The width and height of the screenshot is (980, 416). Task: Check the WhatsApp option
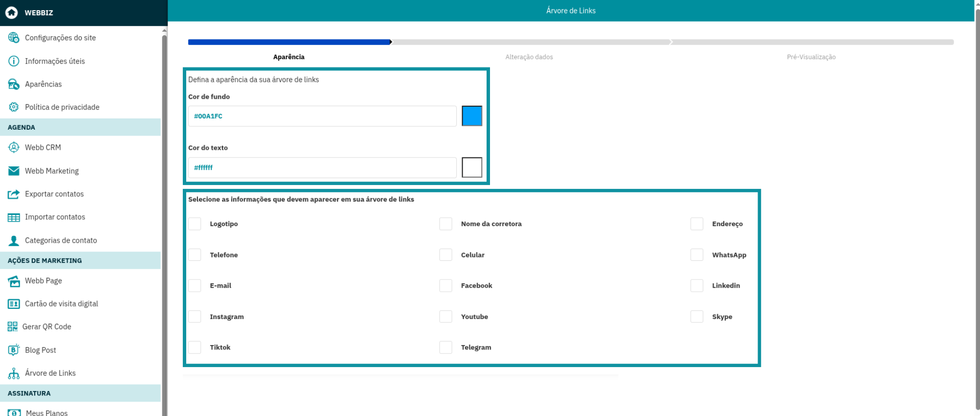tap(696, 255)
